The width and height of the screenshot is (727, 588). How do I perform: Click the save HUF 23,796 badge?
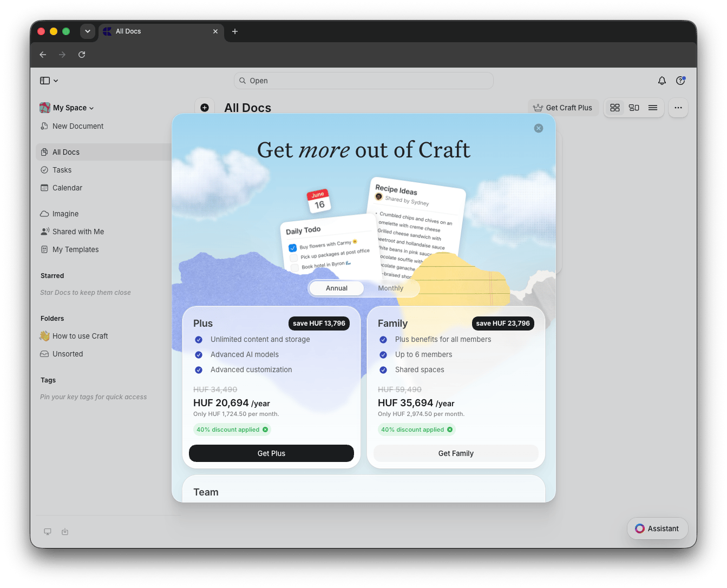(503, 323)
